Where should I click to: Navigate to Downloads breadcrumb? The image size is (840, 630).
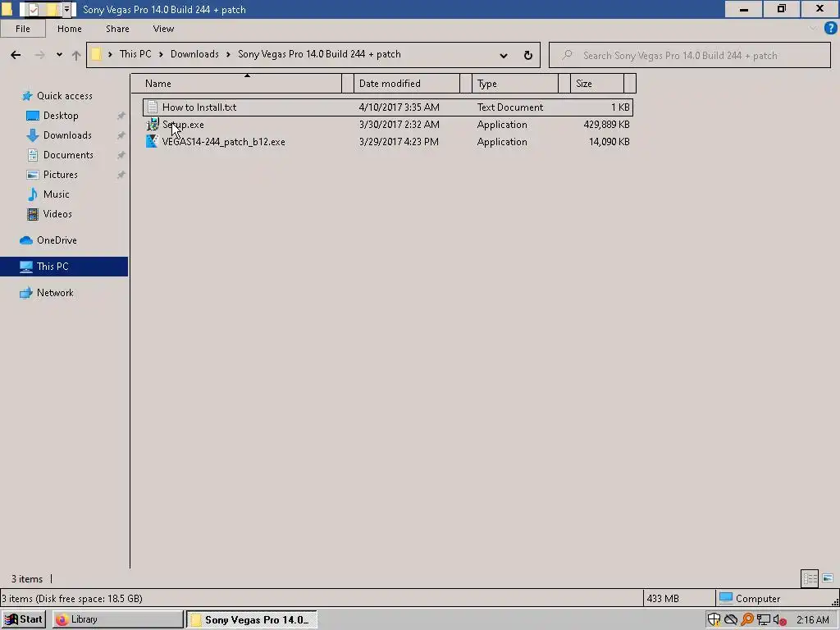(x=194, y=54)
